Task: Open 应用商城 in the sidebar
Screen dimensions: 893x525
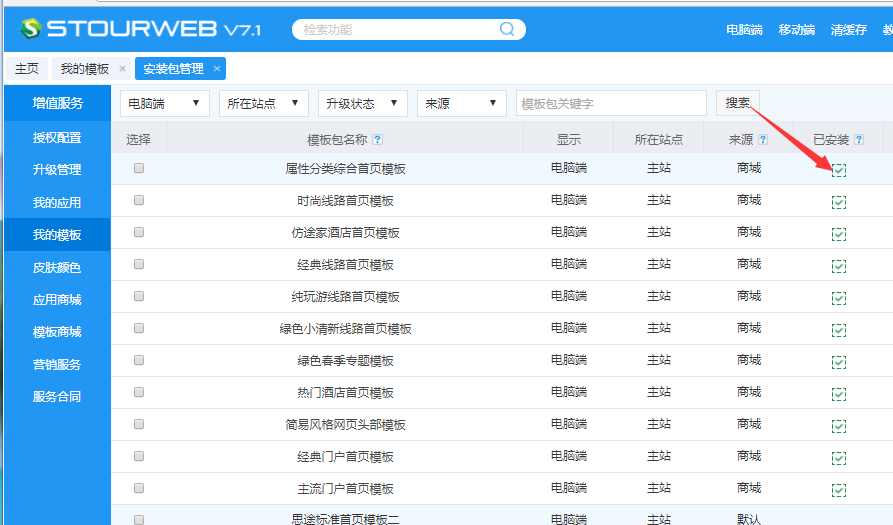Action: [56, 299]
